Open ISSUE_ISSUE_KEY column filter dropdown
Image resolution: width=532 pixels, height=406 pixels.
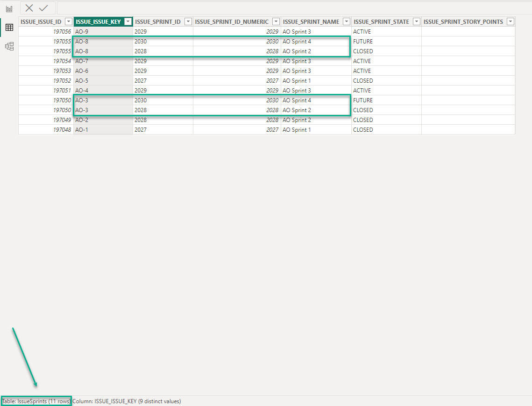128,21
